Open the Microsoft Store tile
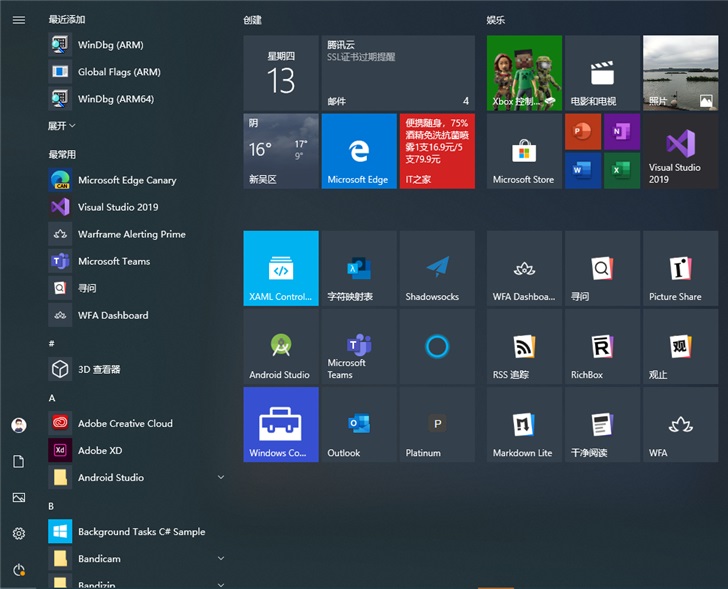Screen dimensions: 728x589 (523, 151)
